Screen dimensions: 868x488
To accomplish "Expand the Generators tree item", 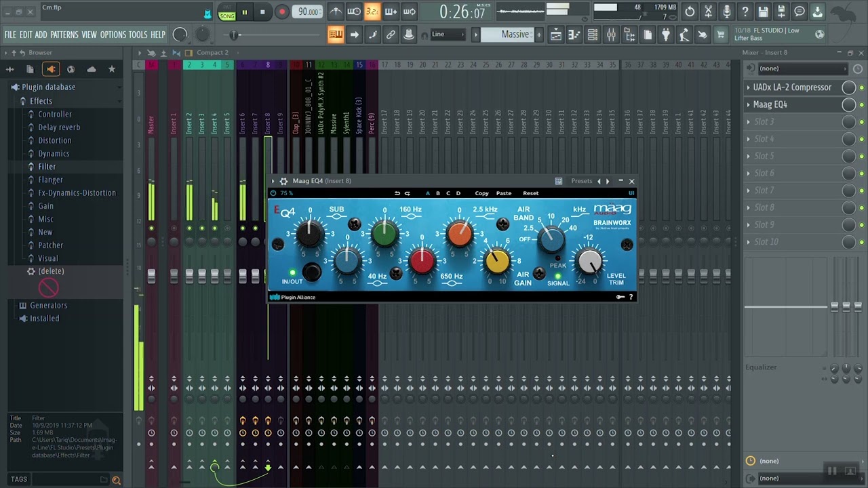I will click(48, 306).
